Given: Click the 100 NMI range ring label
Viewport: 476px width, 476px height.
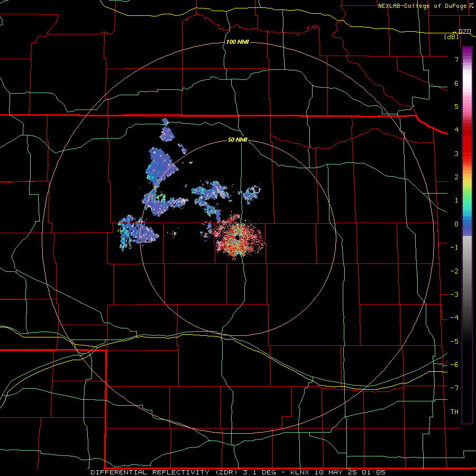Looking at the screenshot, I should coord(237,42).
